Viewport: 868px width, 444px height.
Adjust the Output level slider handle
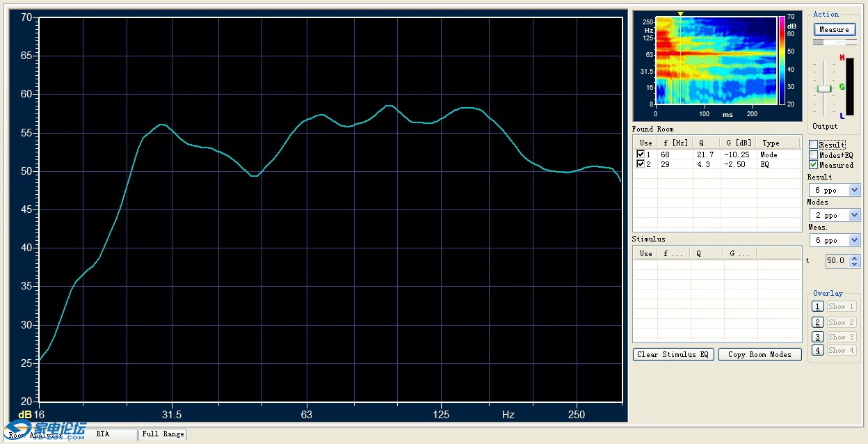824,88
